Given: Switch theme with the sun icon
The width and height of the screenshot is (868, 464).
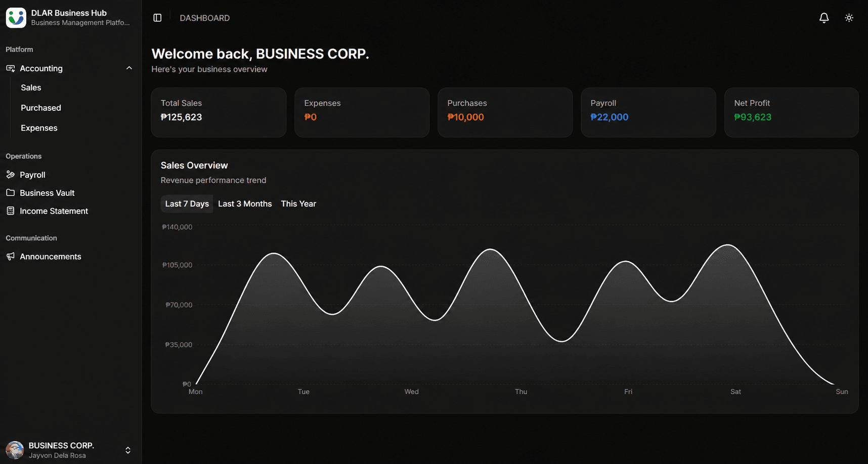Looking at the screenshot, I should tap(849, 18).
